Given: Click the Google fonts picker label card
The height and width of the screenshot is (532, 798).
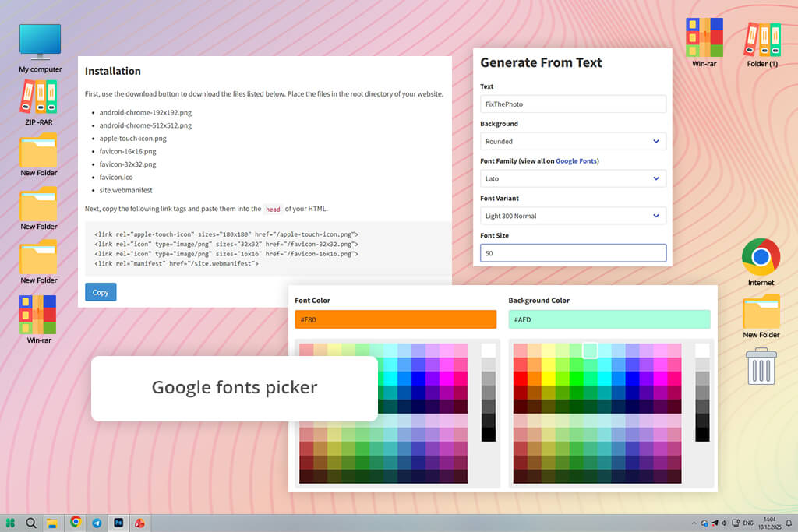Looking at the screenshot, I should (234, 388).
